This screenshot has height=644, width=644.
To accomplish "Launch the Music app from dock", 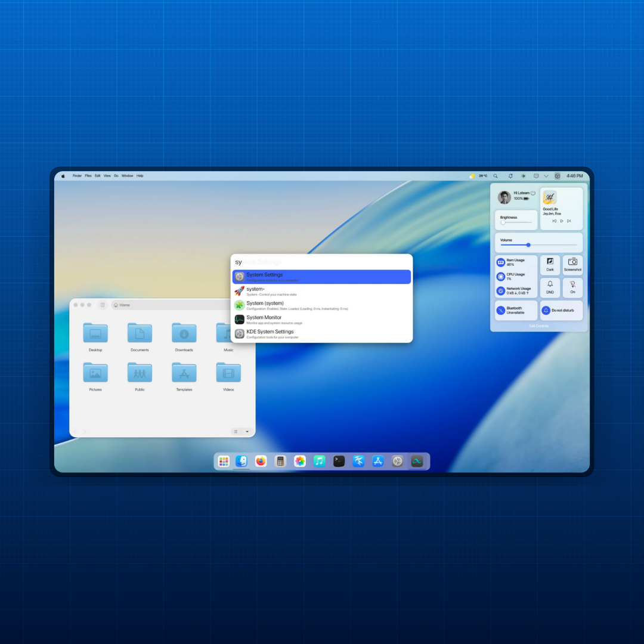I will (x=319, y=461).
